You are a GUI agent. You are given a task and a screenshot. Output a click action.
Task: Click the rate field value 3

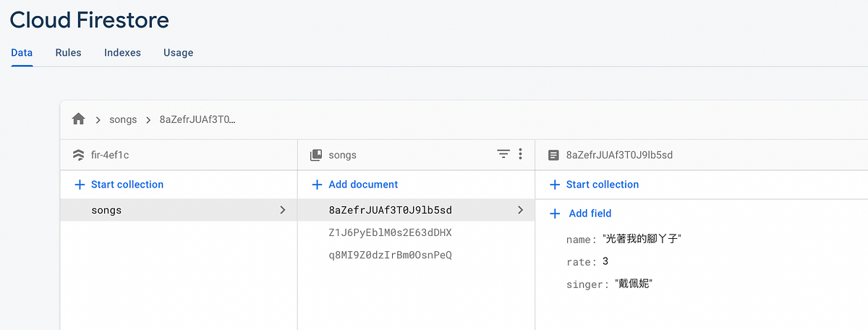(x=605, y=261)
